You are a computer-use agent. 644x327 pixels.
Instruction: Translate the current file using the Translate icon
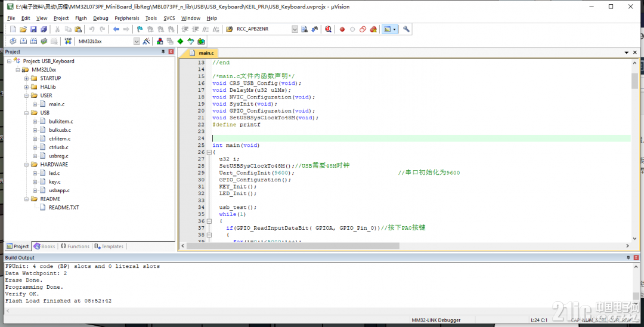pos(13,41)
